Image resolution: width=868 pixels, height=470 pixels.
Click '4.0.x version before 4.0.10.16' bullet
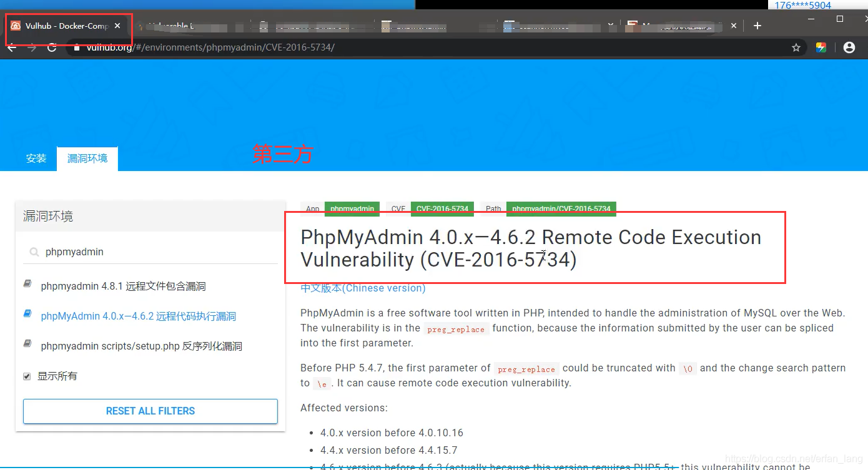[392, 433]
